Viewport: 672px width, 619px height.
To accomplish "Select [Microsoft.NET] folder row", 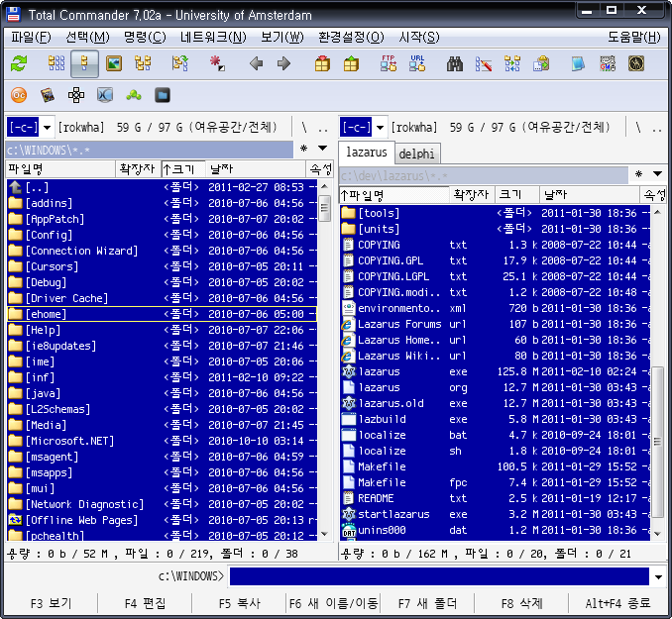I will [x=162, y=441].
